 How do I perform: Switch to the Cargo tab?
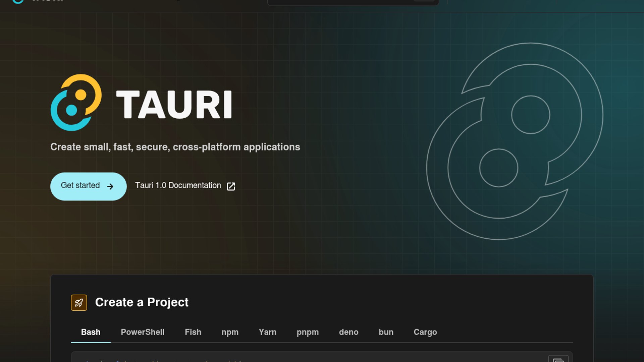(x=425, y=332)
